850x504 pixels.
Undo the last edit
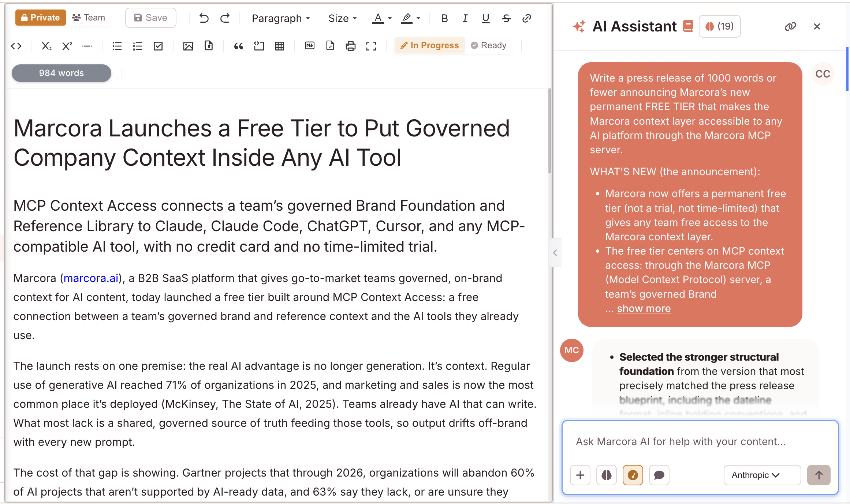204,18
